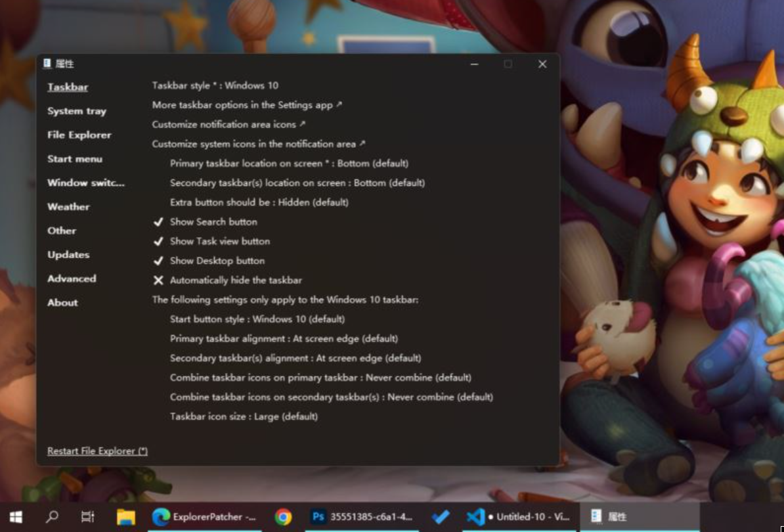The height and width of the screenshot is (532, 784).
Task: Enable Automatically hide the taskbar
Action: (x=227, y=280)
